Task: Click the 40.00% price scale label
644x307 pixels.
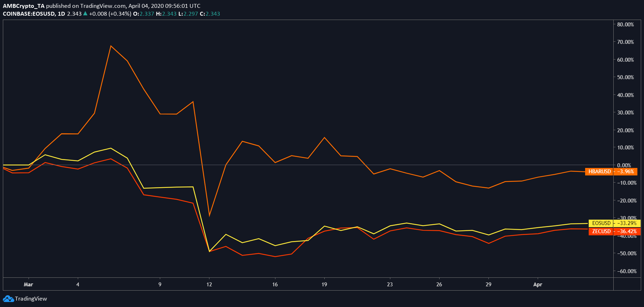Action: point(625,95)
